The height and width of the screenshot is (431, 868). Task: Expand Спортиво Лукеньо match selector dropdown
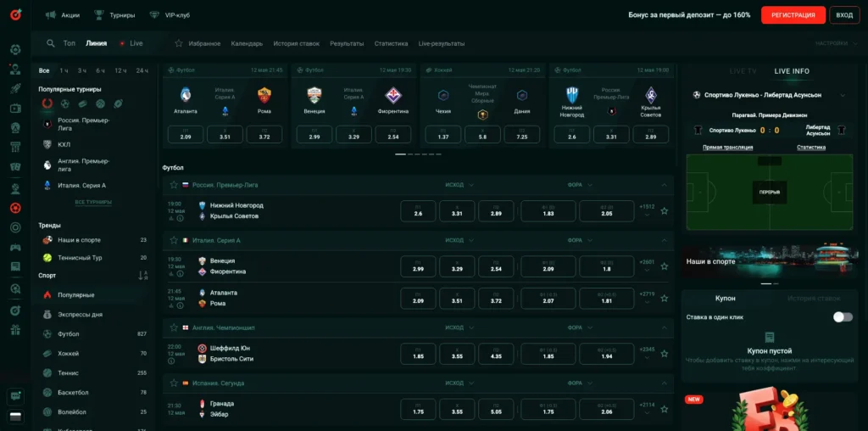842,95
